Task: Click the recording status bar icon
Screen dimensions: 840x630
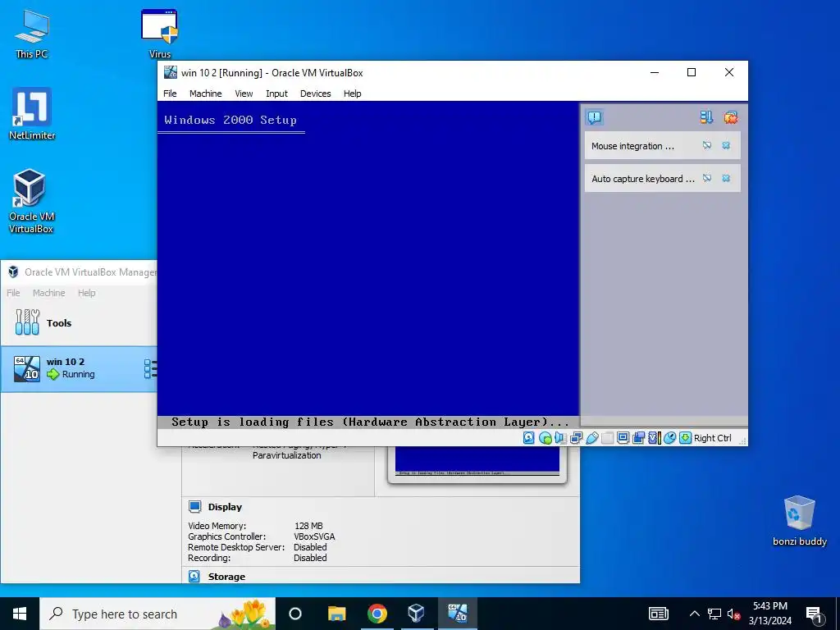Action: (x=638, y=438)
